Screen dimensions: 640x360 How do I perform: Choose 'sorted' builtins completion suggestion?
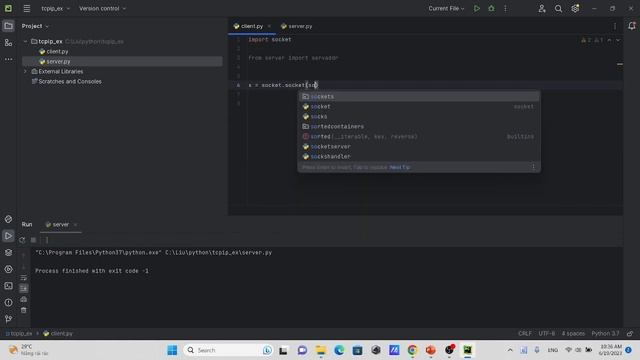419,136
